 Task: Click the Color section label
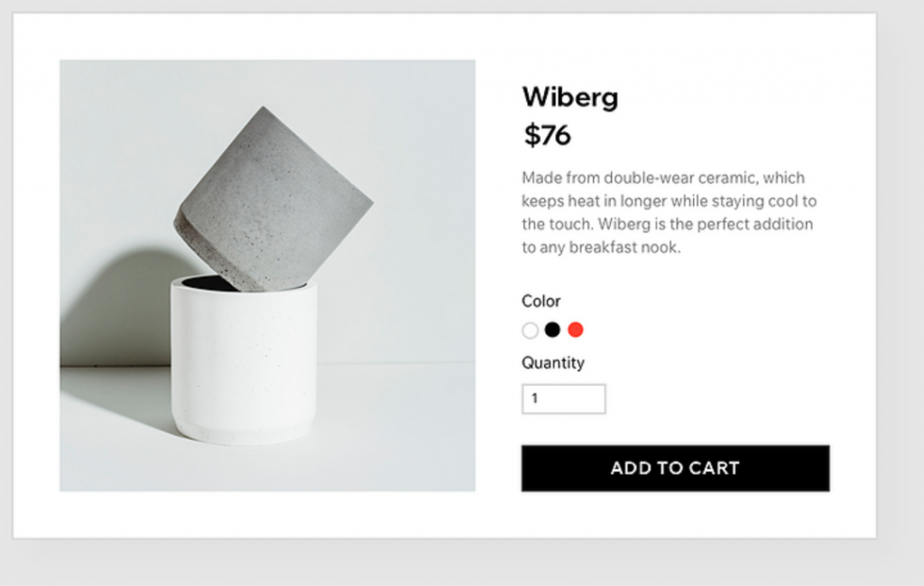point(541,302)
